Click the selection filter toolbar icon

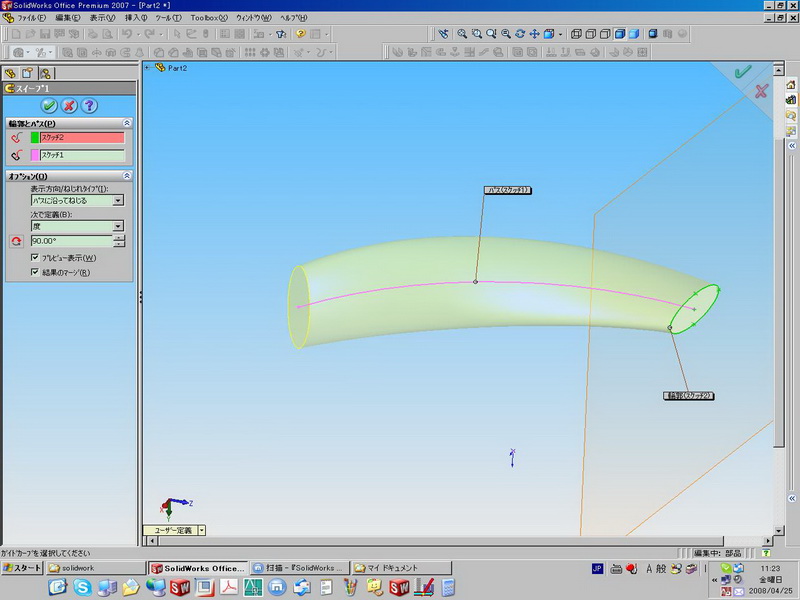pos(281,34)
